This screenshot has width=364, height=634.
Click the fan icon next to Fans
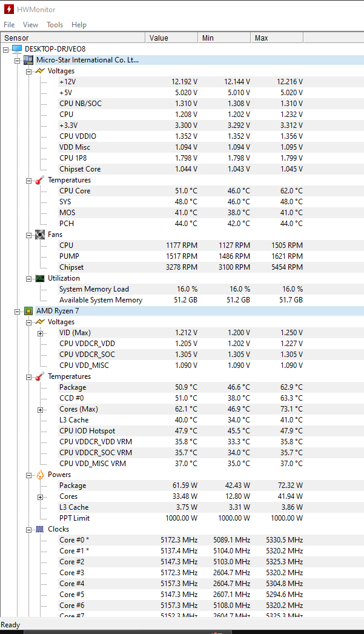click(x=40, y=235)
